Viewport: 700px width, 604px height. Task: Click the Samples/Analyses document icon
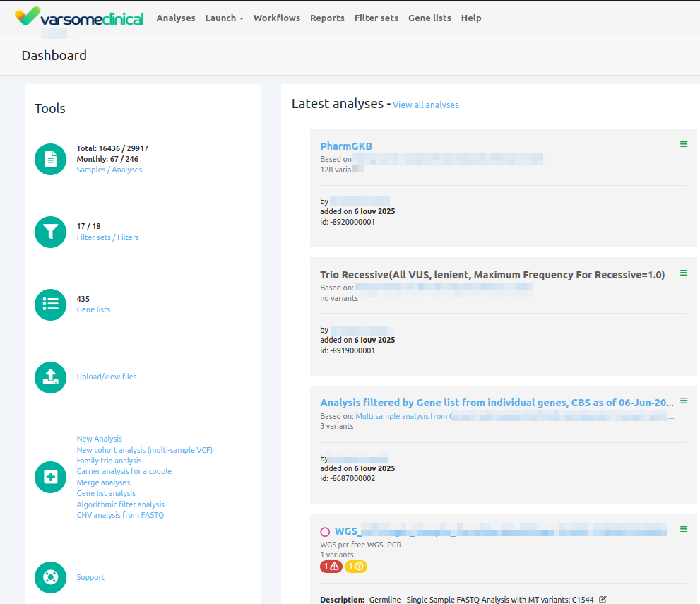pos(50,159)
